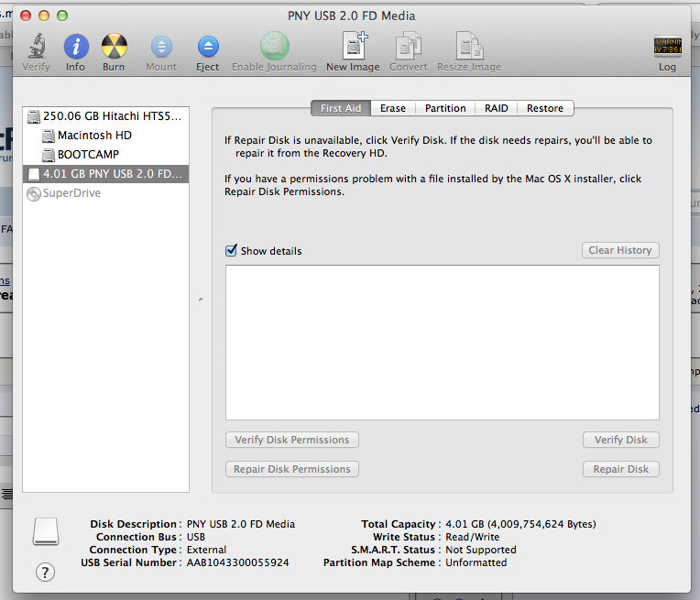Click the green zoom window button
Image resolution: width=700 pixels, height=600 pixels.
62,16
